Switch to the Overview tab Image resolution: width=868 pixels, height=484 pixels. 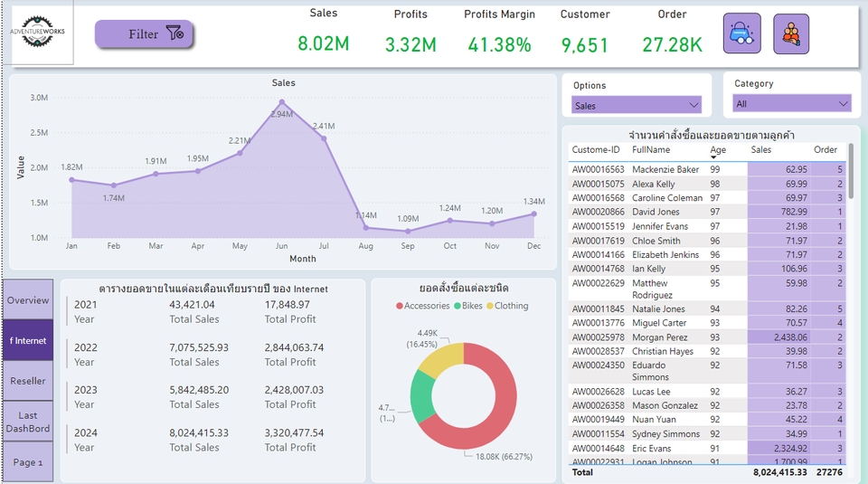(x=28, y=300)
